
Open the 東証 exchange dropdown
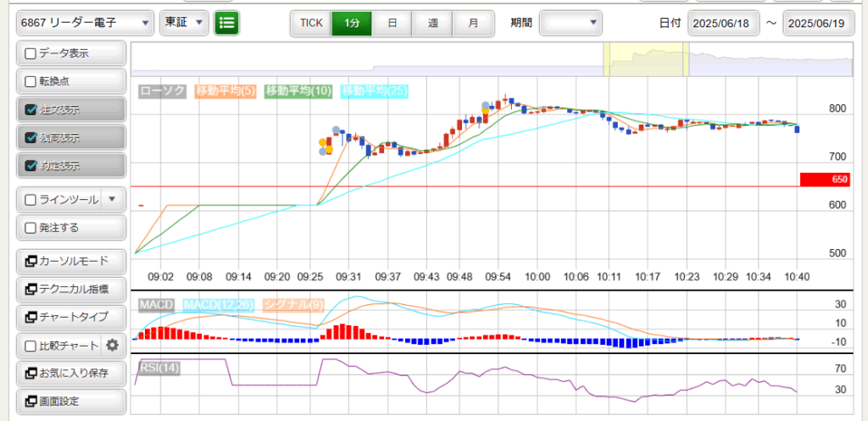[x=183, y=23]
